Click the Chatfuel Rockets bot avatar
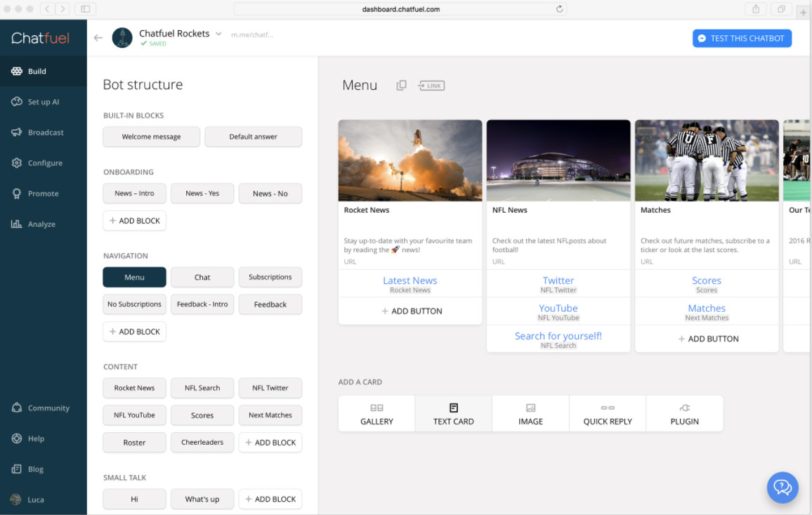 pos(122,38)
